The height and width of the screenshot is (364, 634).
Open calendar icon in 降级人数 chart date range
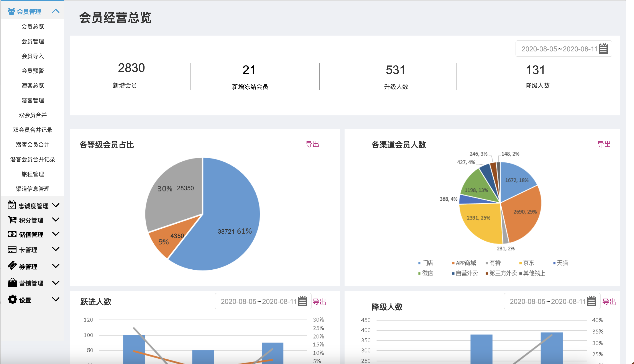591,301
